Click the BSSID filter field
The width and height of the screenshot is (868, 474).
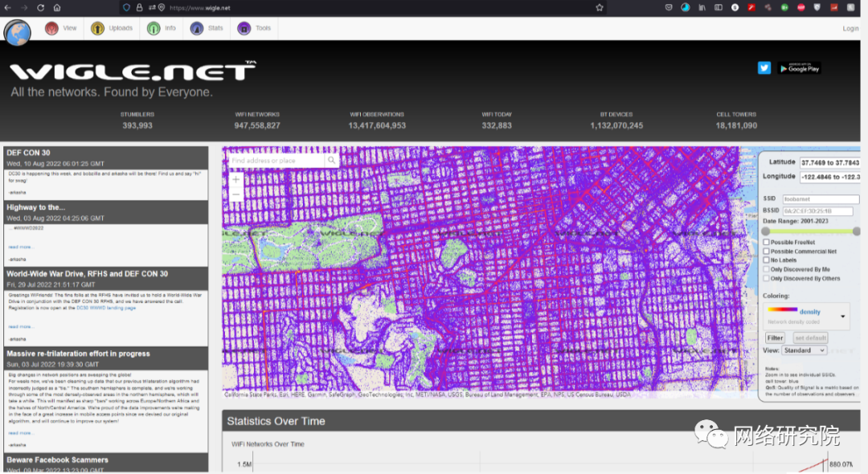point(817,210)
